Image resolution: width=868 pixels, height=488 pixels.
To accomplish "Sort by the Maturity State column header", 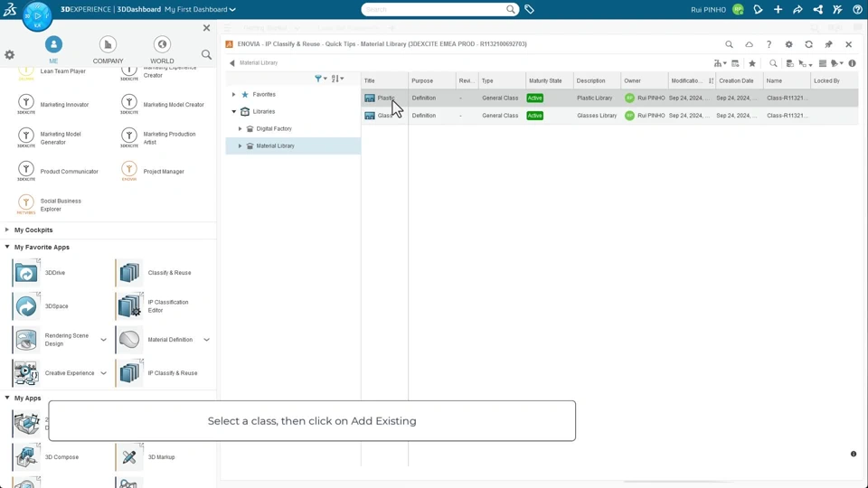I will pyautogui.click(x=545, y=80).
